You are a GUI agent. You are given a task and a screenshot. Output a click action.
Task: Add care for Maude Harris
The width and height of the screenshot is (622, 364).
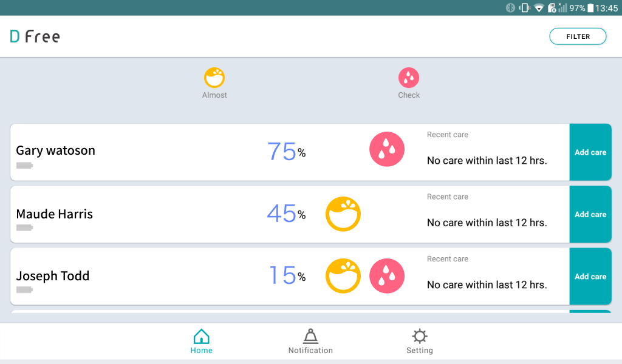(590, 214)
